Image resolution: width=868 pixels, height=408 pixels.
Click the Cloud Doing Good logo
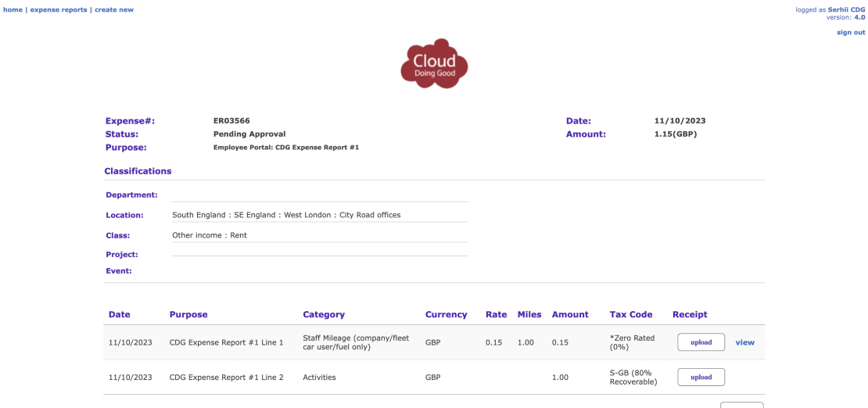434,63
